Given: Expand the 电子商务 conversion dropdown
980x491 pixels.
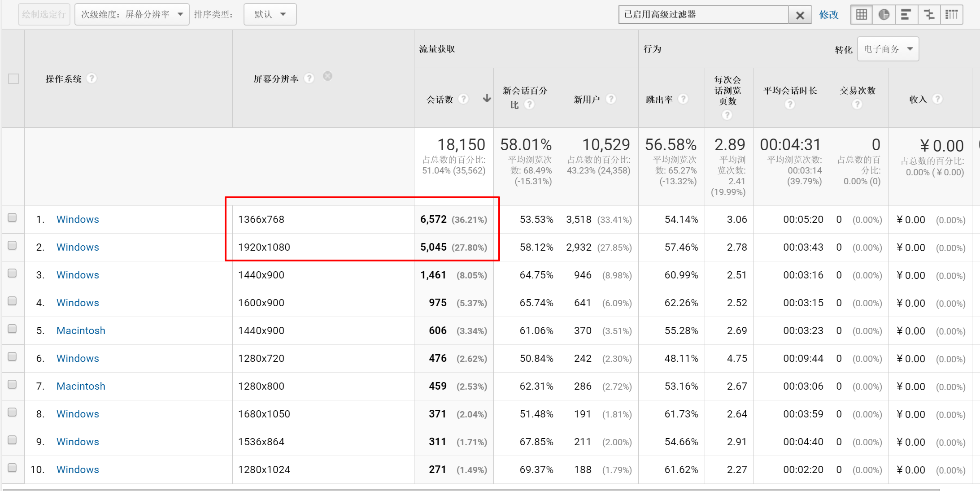Looking at the screenshot, I should pyautogui.click(x=888, y=49).
